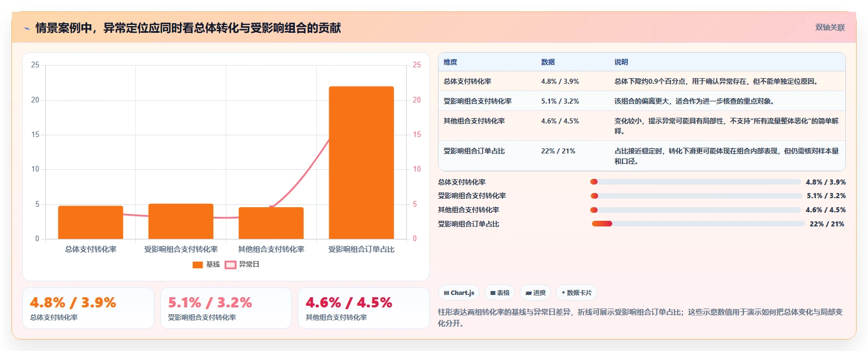Click the 受影响组合订单占比 progress bar
Screen dimensions: 868x351
698,224
